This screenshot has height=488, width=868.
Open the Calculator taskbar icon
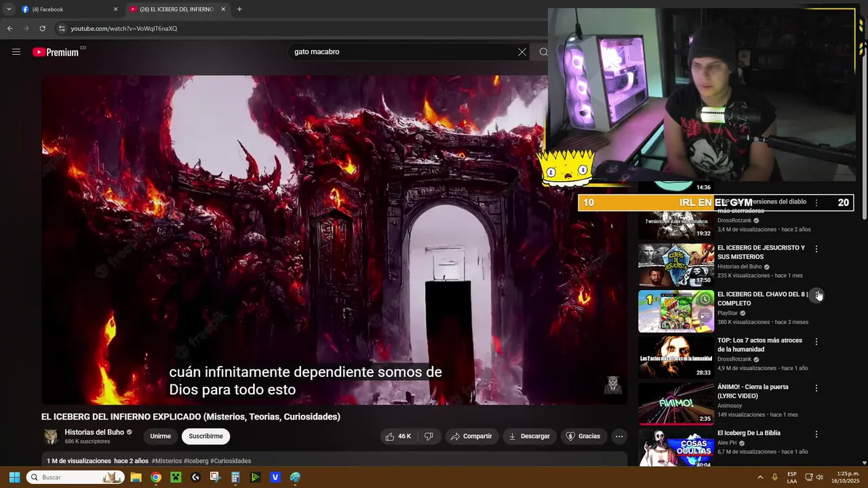click(235, 477)
